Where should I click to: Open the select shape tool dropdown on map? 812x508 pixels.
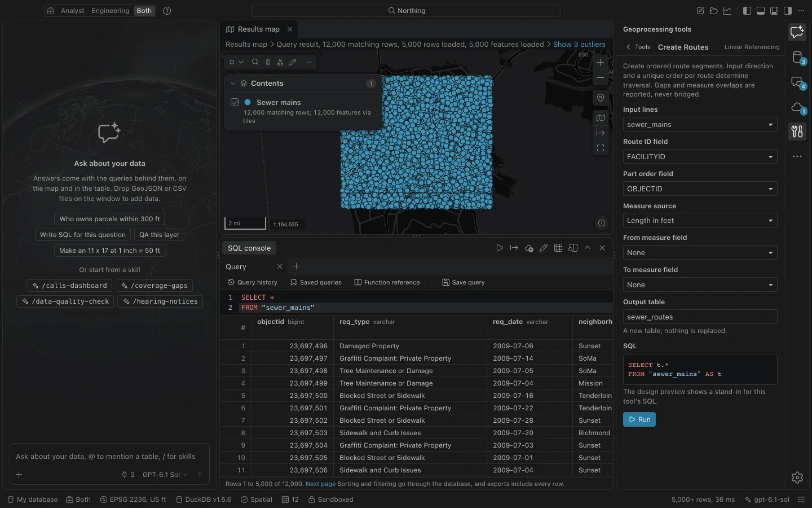click(x=236, y=62)
